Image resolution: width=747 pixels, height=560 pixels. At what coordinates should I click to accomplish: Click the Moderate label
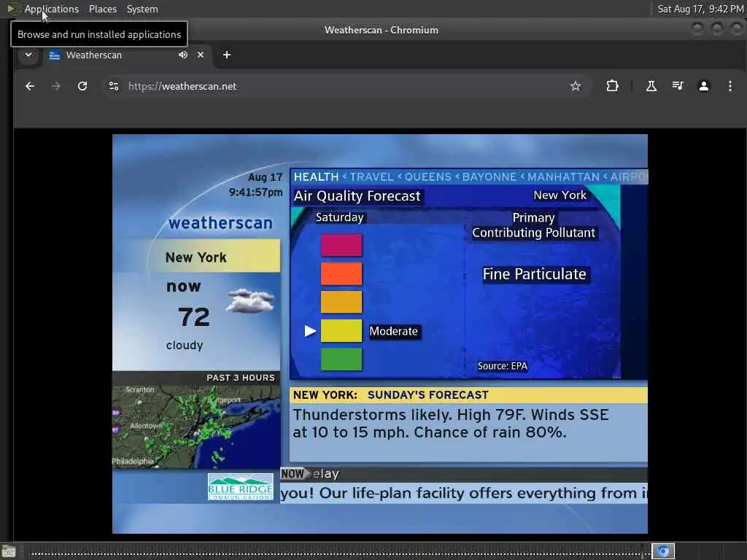393,332
